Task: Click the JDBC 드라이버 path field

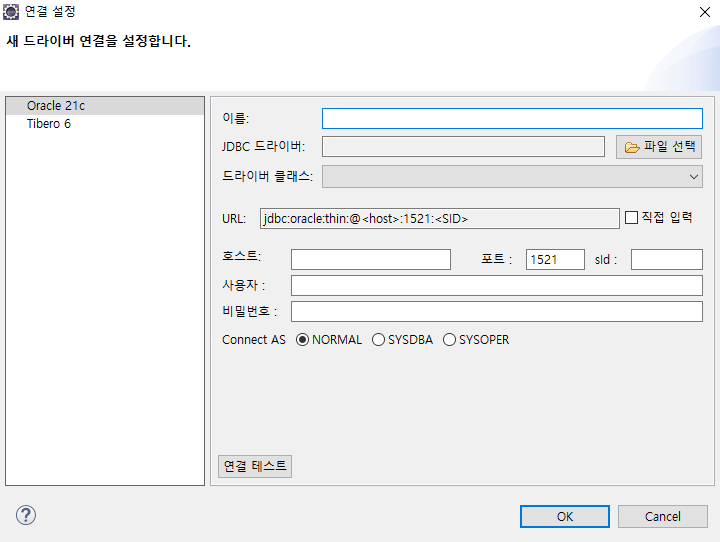Action: coord(463,147)
